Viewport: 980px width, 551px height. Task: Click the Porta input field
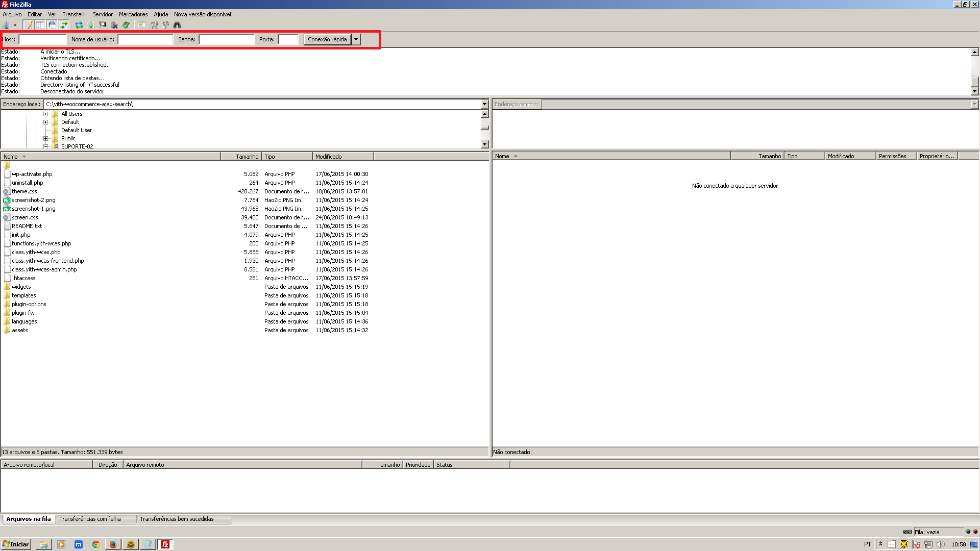[288, 39]
